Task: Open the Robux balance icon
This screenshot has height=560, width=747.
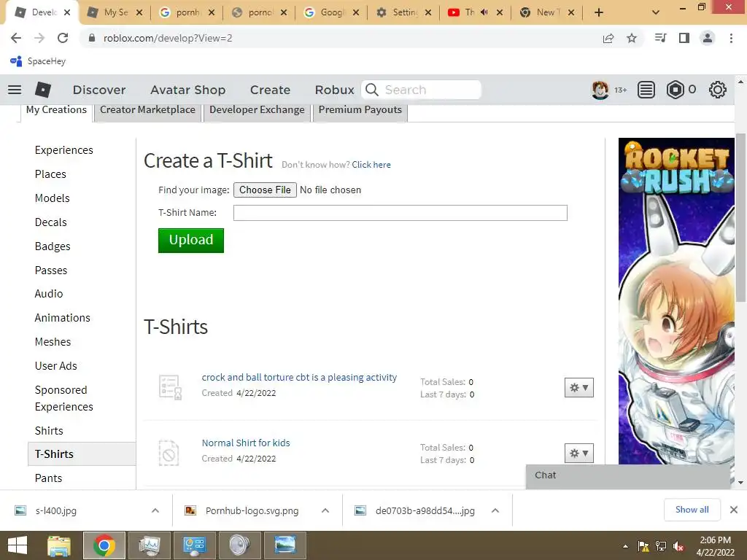Action: (x=675, y=90)
